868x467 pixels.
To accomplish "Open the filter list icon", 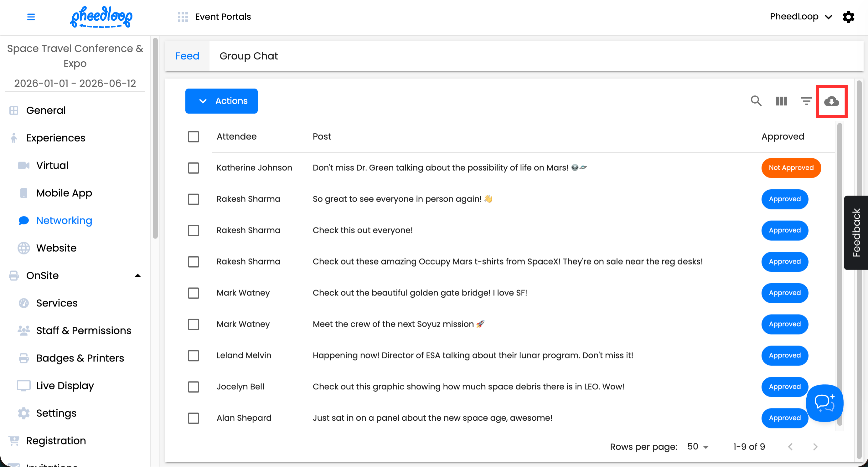I will (x=806, y=101).
